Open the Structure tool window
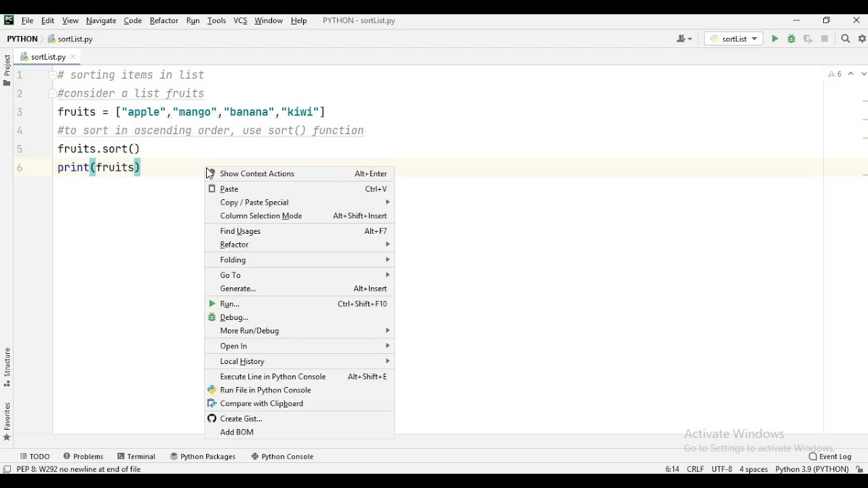 coord(7,367)
